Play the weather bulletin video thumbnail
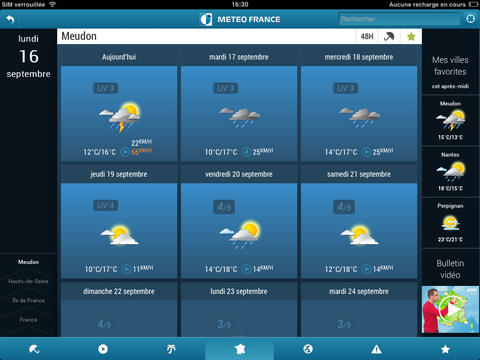480x360 pixels. [x=450, y=310]
